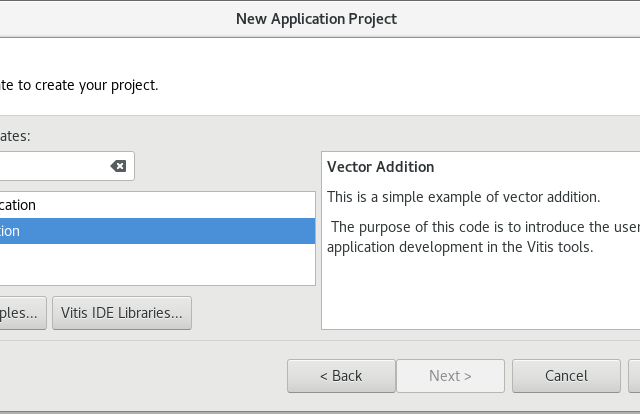Image resolution: width=640 pixels, height=414 pixels.
Task: Click the Next > button
Action: 450,376
